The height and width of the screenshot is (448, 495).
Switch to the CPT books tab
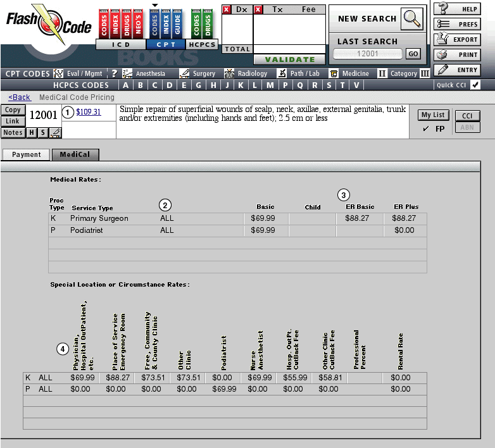tap(166, 44)
